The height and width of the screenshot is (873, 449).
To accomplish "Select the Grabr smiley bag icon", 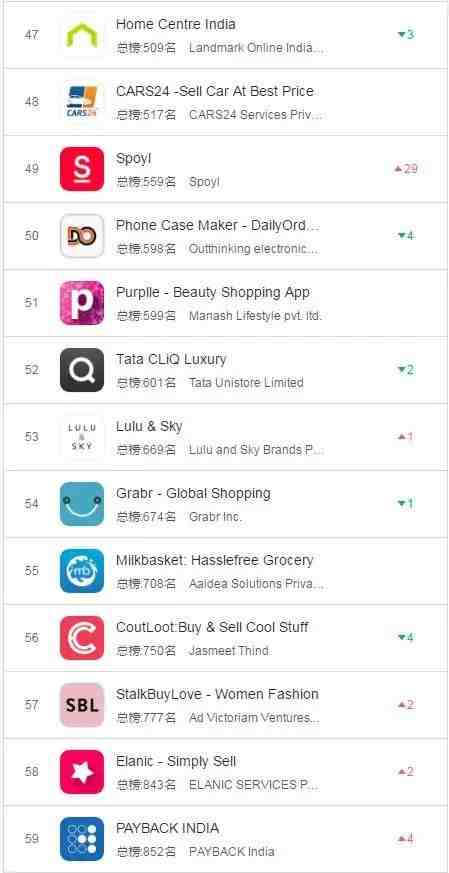I will click(x=82, y=504).
